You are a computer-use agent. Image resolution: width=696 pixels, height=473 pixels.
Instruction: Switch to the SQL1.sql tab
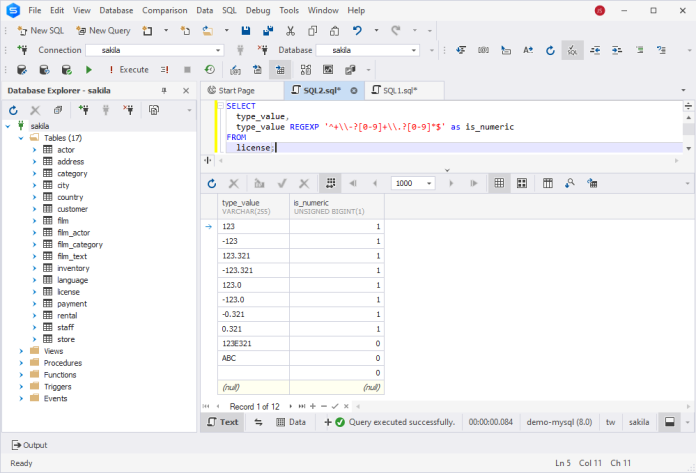point(399,91)
